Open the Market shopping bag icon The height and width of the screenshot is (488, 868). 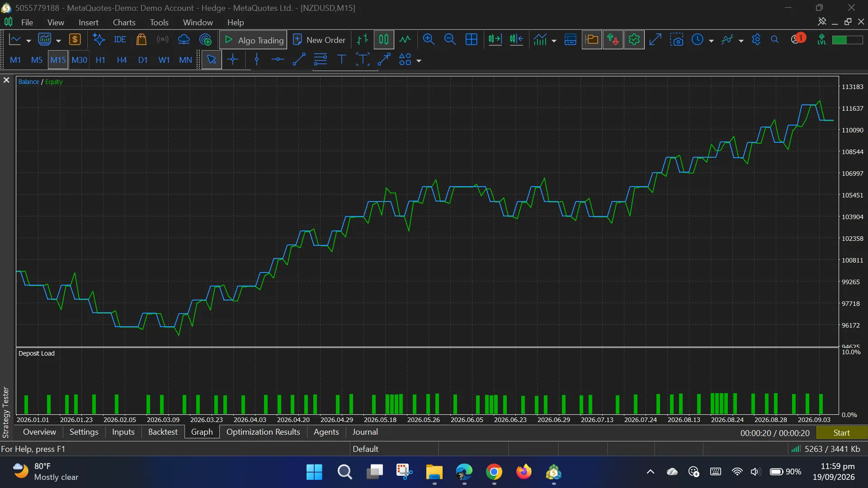point(141,40)
